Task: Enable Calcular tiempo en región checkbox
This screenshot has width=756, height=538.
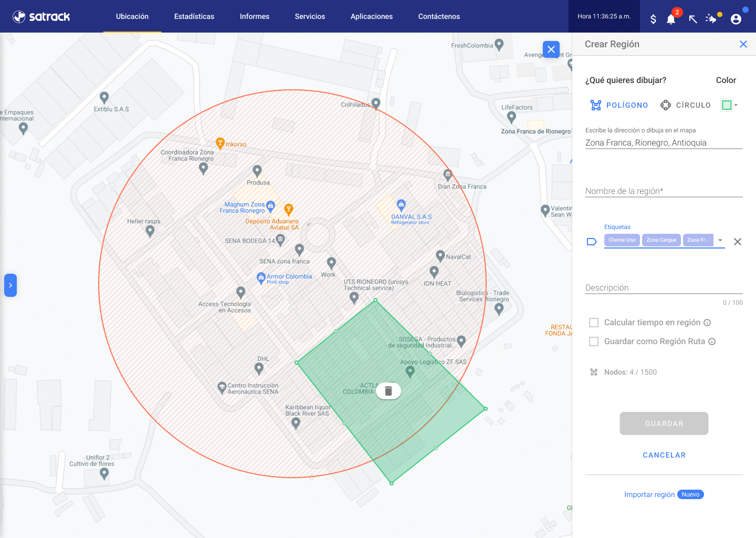Action: point(594,323)
